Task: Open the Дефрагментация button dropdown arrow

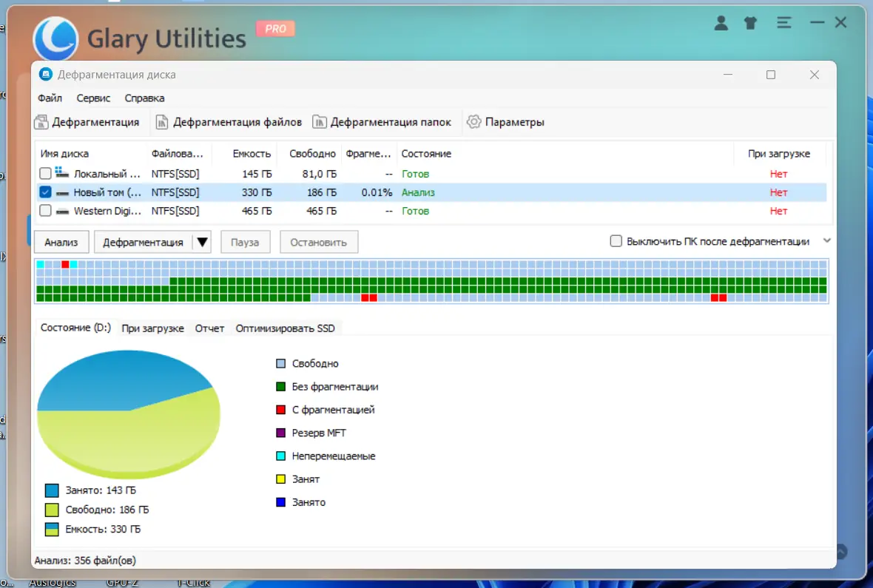Action: click(x=202, y=242)
